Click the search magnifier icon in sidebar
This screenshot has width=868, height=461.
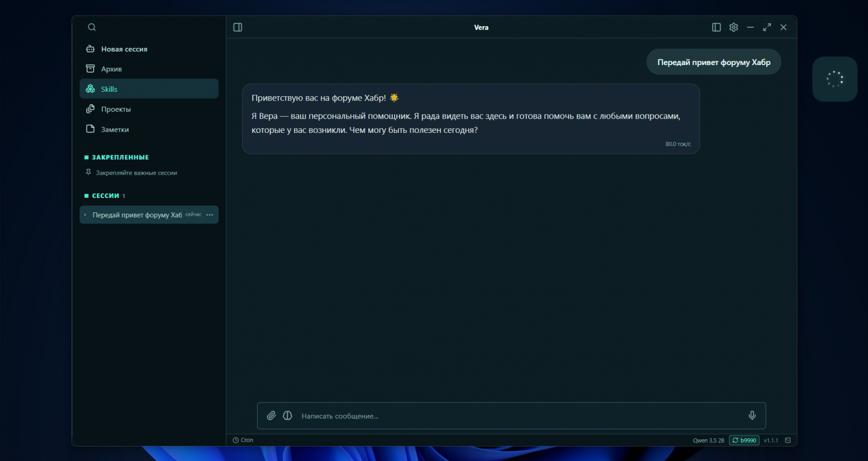coord(92,27)
